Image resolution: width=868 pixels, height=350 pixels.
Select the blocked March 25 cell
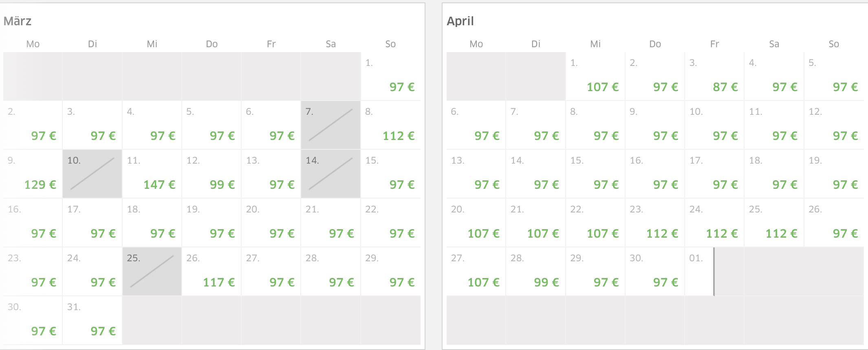tap(152, 272)
